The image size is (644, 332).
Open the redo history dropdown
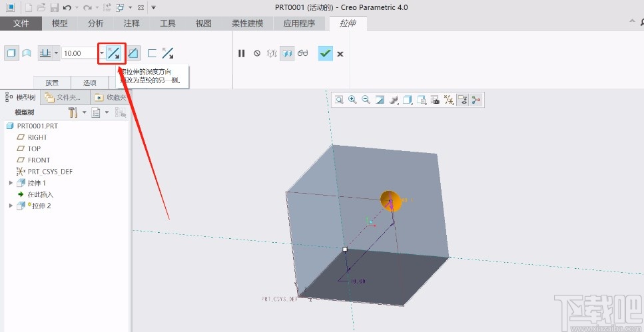[x=97, y=8]
